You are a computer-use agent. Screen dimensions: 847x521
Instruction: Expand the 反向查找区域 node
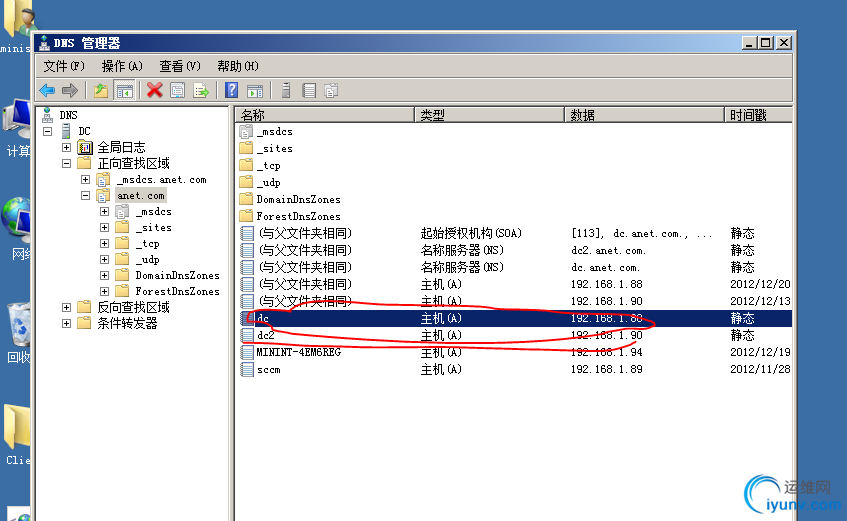[x=66, y=308]
